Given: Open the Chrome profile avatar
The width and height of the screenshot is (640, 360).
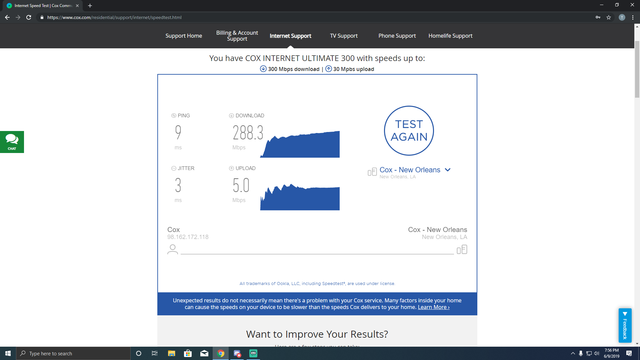Looking at the screenshot, I should click(622, 18).
